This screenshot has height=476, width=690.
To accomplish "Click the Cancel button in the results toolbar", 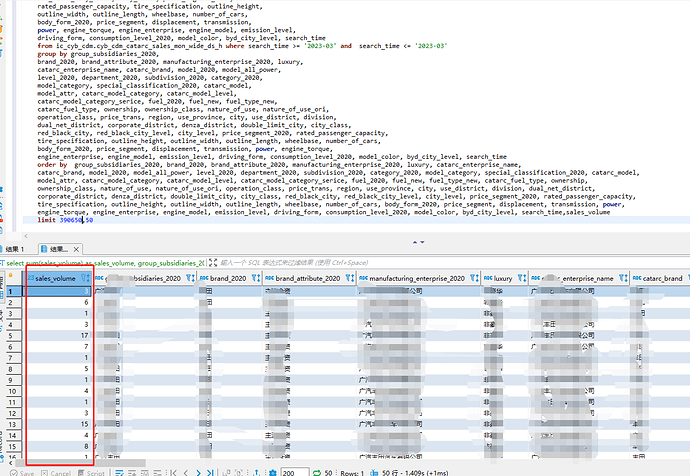I will (x=55, y=473).
